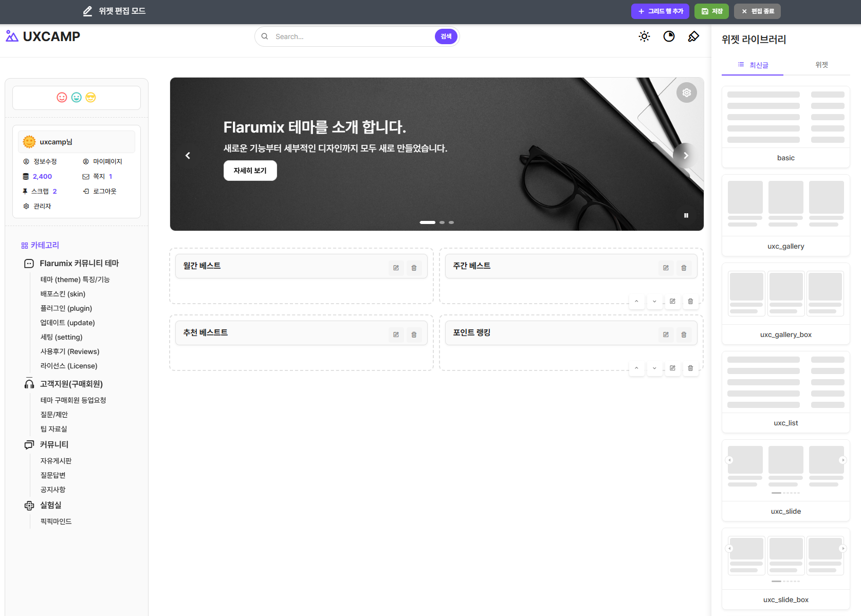Jump to the second banner slide indicator dot
The height and width of the screenshot is (616, 861).
coord(442,222)
